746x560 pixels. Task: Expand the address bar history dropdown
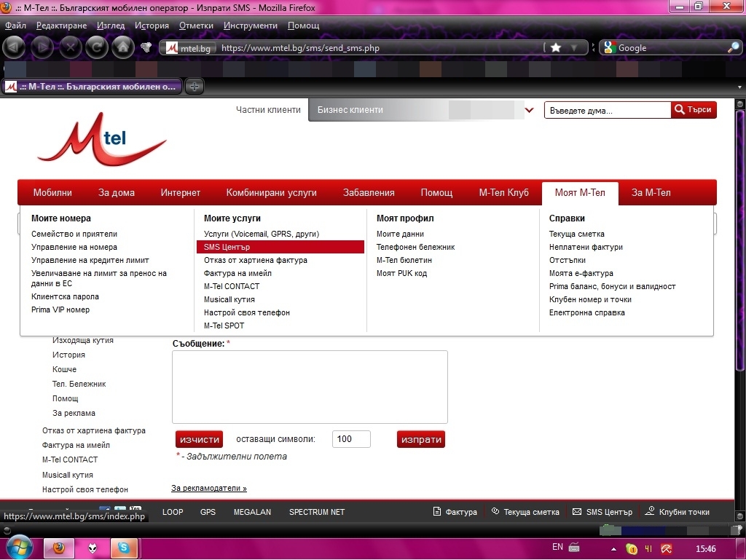coord(574,47)
